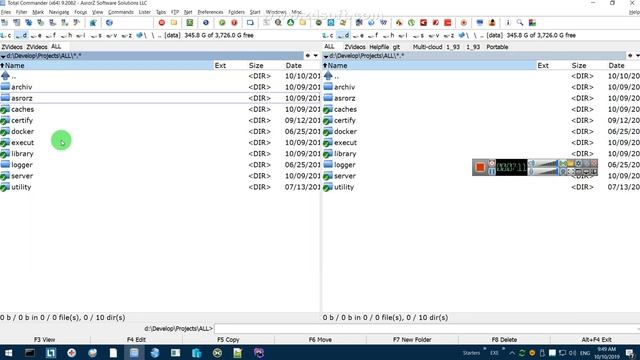Click the magnifier search icon in the toolbar

pos(520,23)
